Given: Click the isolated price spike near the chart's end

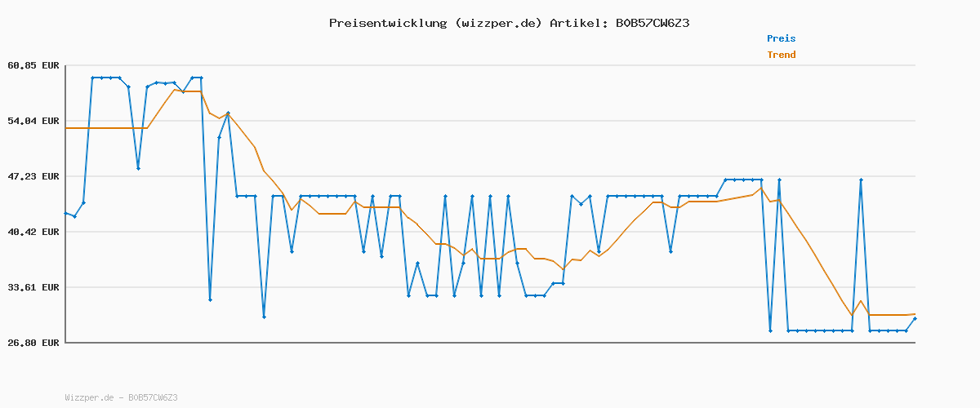Looking at the screenshot, I should (861, 180).
